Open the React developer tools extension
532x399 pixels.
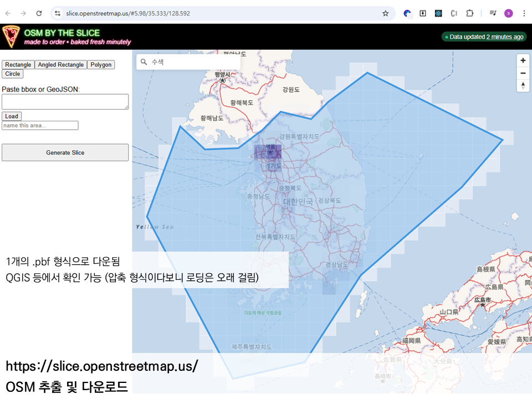click(x=438, y=13)
